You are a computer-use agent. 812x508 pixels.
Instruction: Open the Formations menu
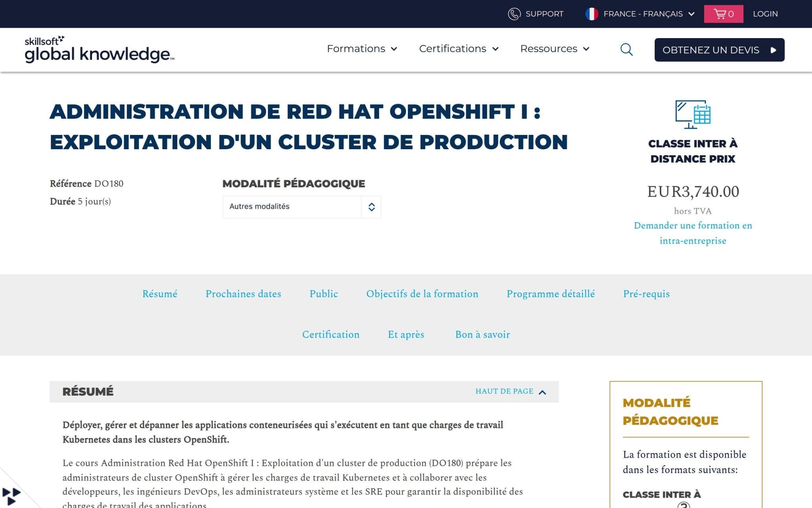(x=362, y=49)
